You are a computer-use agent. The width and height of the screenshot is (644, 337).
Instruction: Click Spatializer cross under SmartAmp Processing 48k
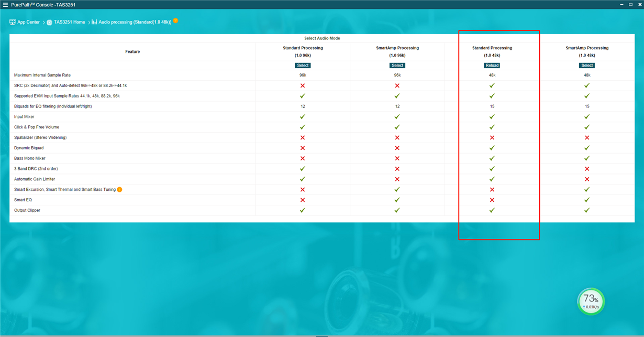tap(587, 137)
